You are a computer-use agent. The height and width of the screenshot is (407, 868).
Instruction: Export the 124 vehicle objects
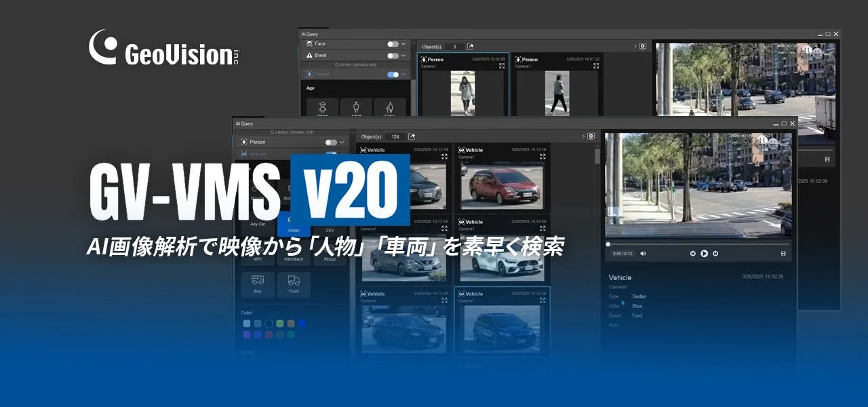tap(412, 136)
